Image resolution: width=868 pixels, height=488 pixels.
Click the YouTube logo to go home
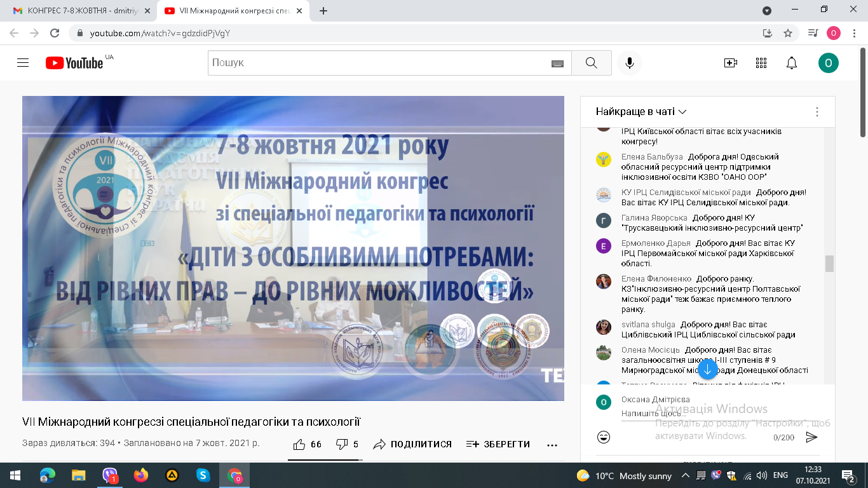74,63
